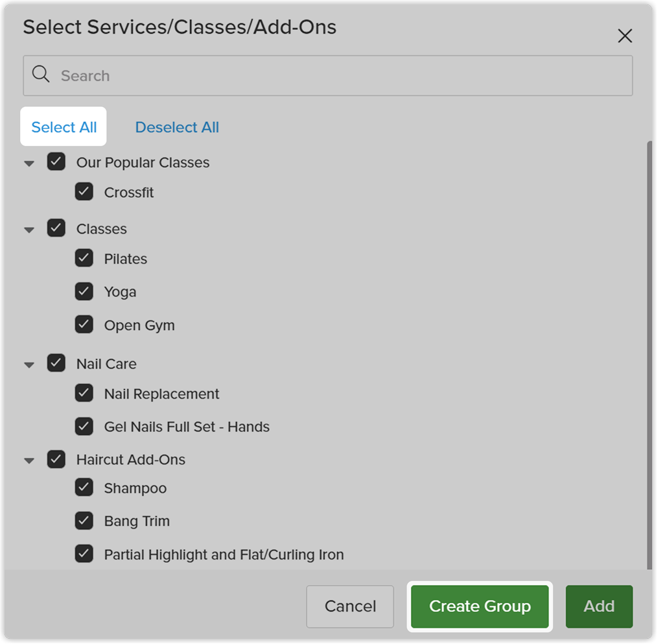Uncheck Gel Nails Full Set - Hands checkbox
The image size is (658, 644).
(84, 426)
